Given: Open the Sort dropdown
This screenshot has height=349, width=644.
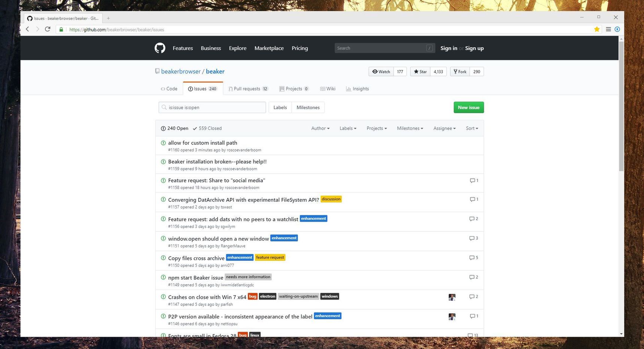Looking at the screenshot, I should coord(472,128).
